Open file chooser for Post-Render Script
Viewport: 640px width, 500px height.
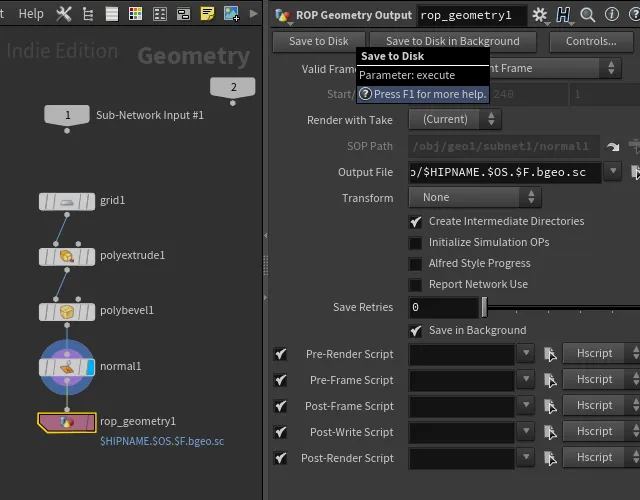(x=550, y=458)
